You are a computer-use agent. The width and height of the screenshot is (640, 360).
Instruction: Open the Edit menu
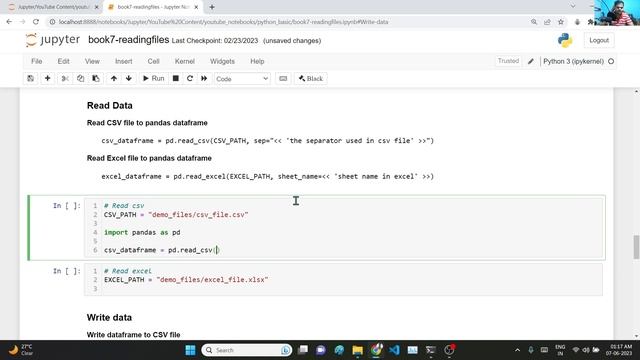click(63, 61)
